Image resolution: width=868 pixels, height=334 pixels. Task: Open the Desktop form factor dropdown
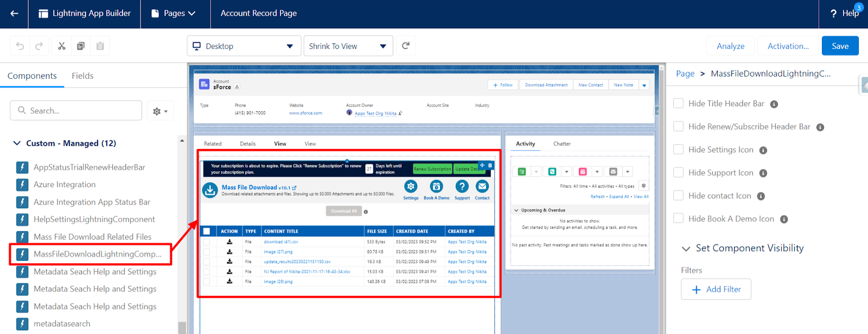point(244,46)
